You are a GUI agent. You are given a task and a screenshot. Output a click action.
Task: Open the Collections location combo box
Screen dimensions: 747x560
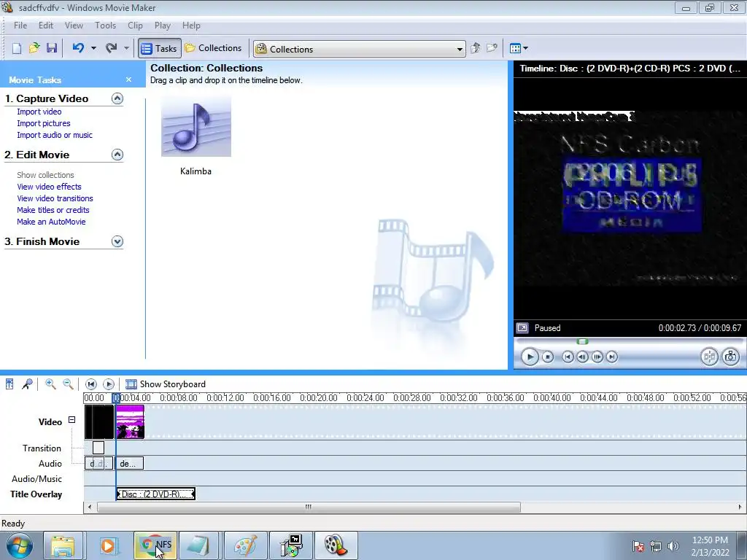tap(359, 49)
